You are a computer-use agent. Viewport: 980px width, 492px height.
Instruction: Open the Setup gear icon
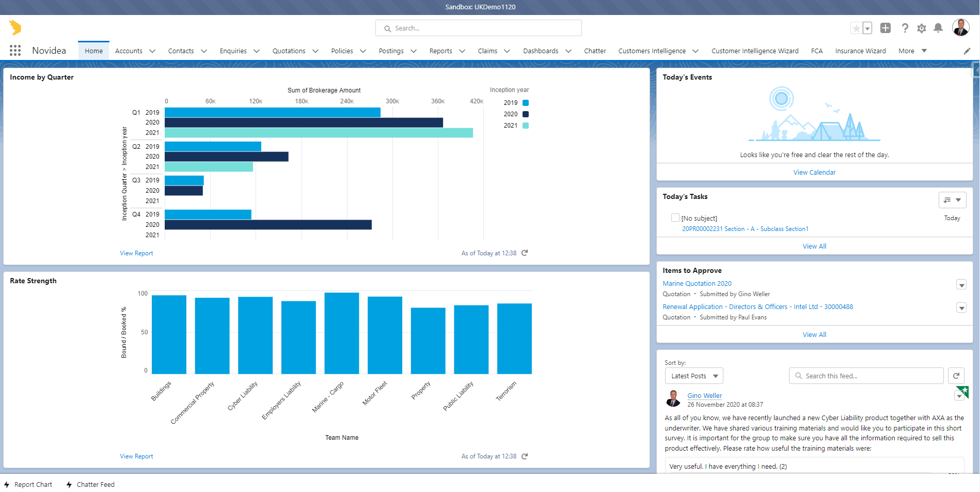coord(922,28)
